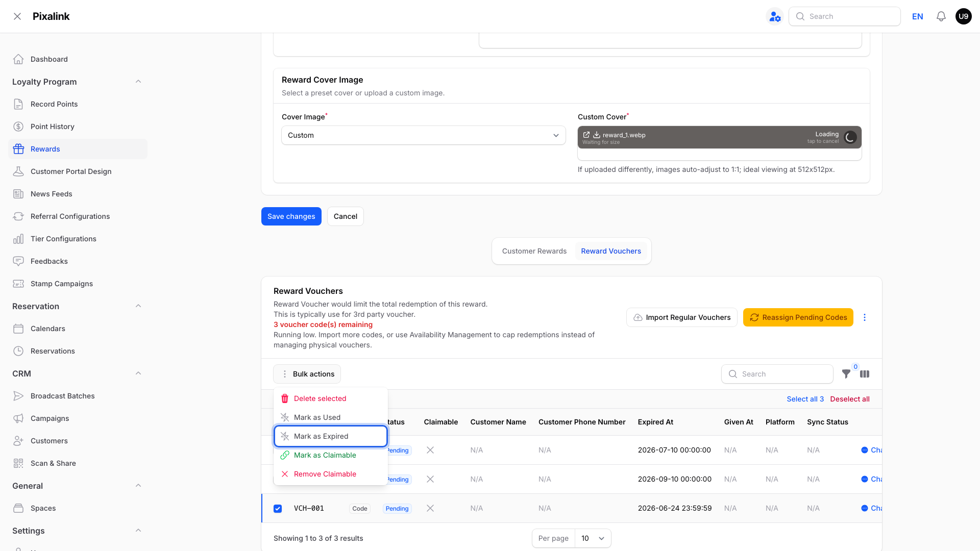This screenshot has width=980, height=551.
Task: Open the vouchers more-options kebab menu
Action: coord(865,317)
